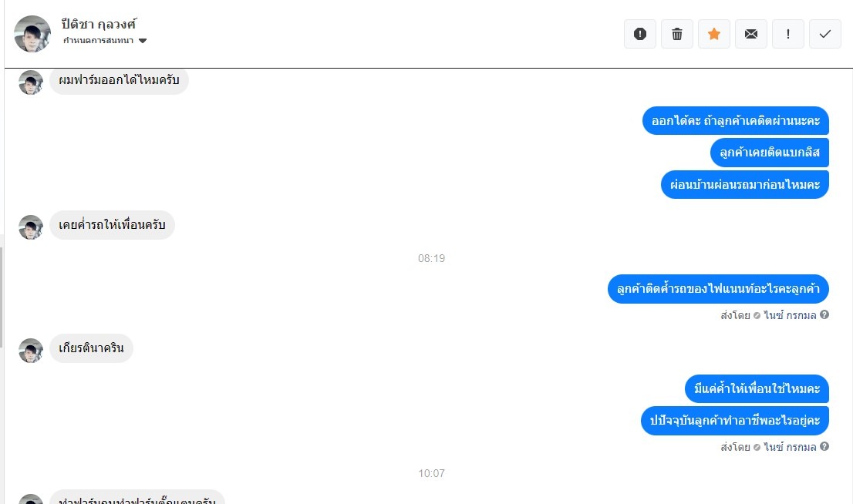
Task: Click the left edge scrollbar handle
Action: (x=2, y=296)
